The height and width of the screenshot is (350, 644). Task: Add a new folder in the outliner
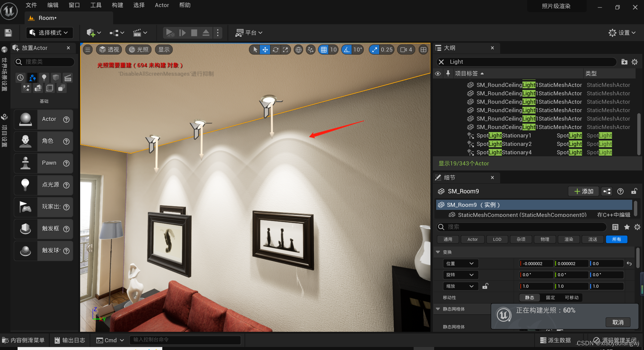(x=624, y=62)
